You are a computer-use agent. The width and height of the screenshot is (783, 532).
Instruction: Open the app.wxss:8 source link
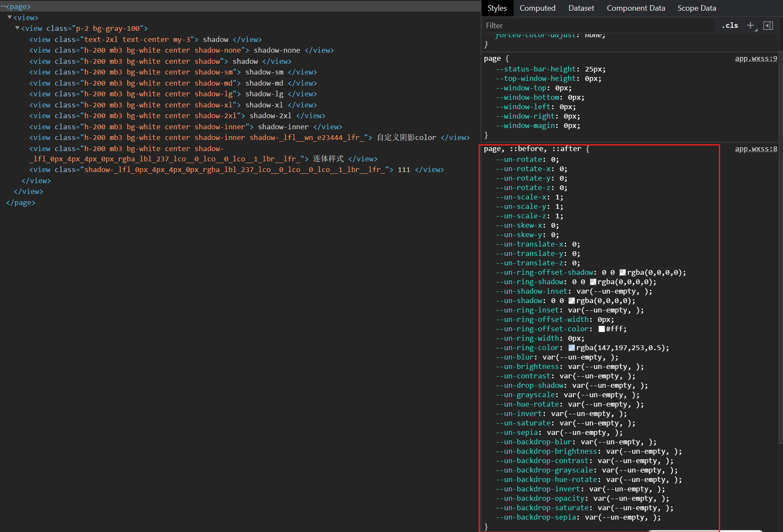tap(756, 149)
